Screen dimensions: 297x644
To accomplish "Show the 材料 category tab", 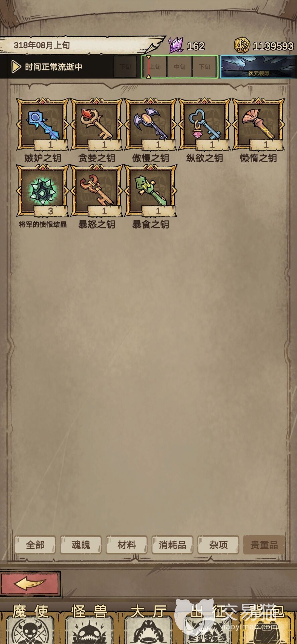I will coord(127,545).
